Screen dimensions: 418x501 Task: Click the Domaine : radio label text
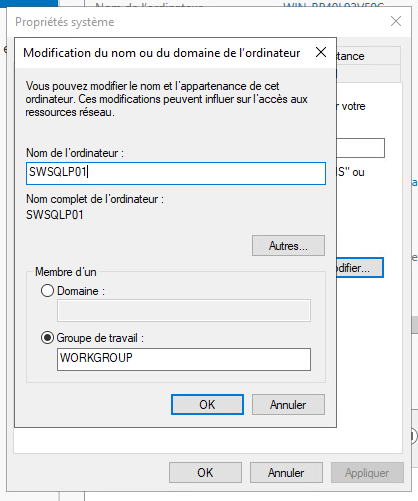coord(81,291)
